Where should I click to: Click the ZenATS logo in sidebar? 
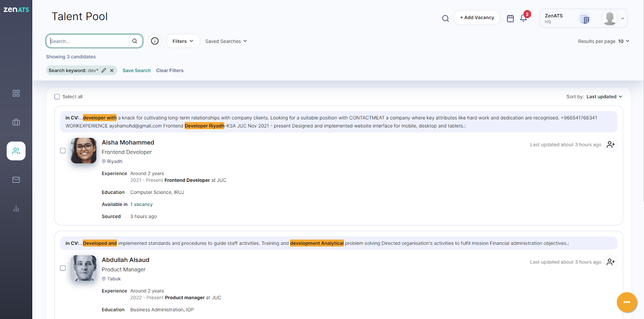pos(16,9)
